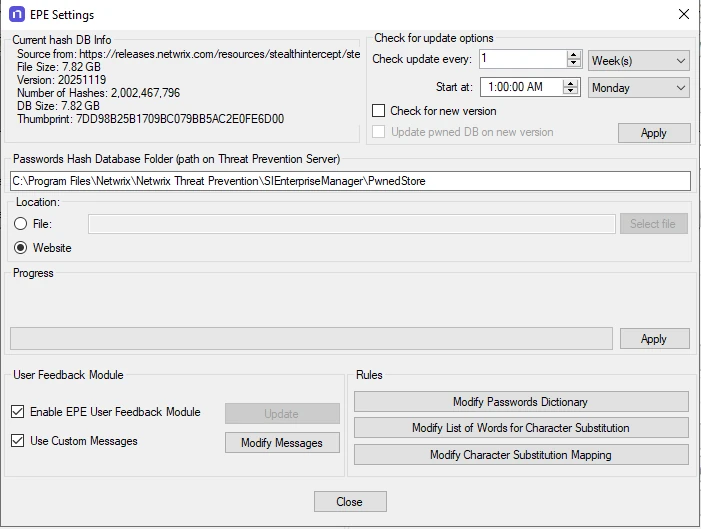Click the Close button at the bottom
701x529 pixels.
coord(350,502)
